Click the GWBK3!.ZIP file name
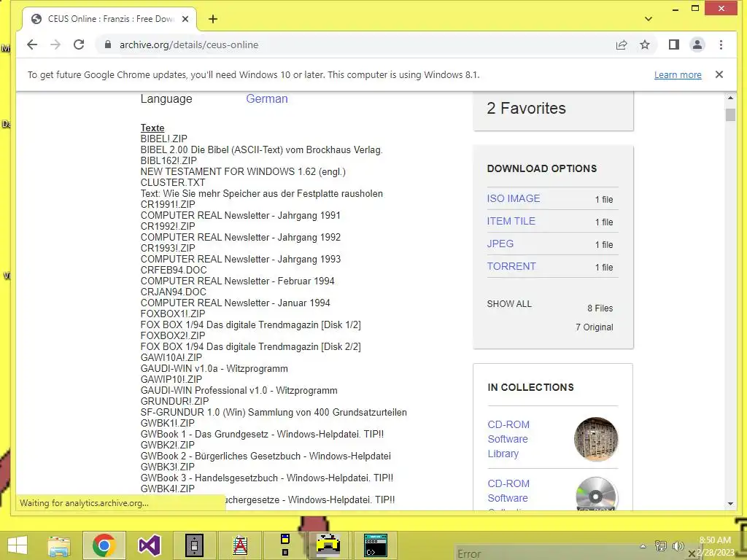Viewport: 747px width, 560px height. [168, 467]
